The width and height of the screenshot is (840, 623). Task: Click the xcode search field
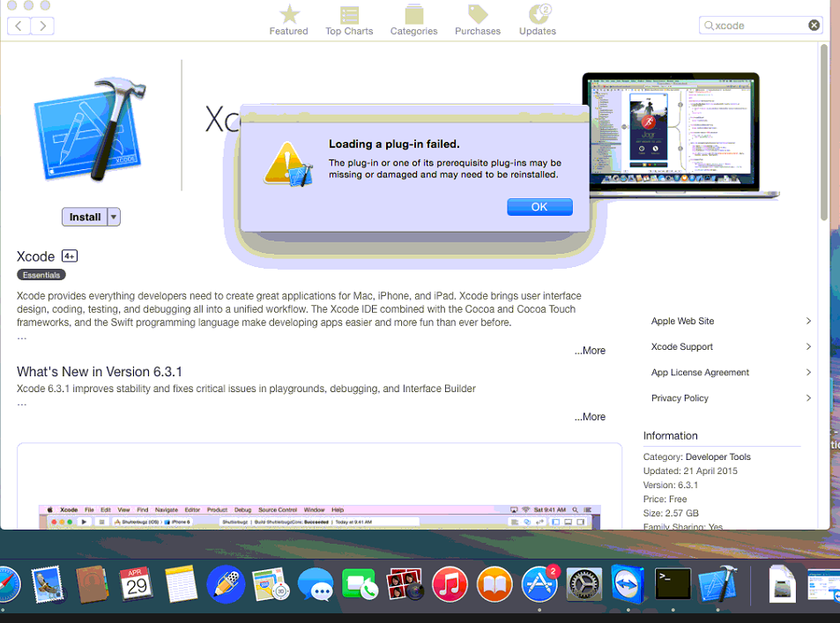[x=760, y=26]
